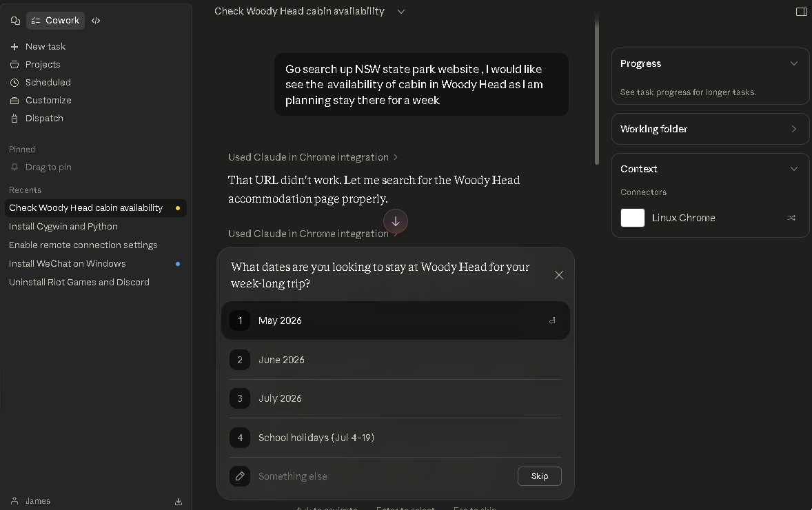
Task: Switch to the Cowork tab
Action: point(56,21)
